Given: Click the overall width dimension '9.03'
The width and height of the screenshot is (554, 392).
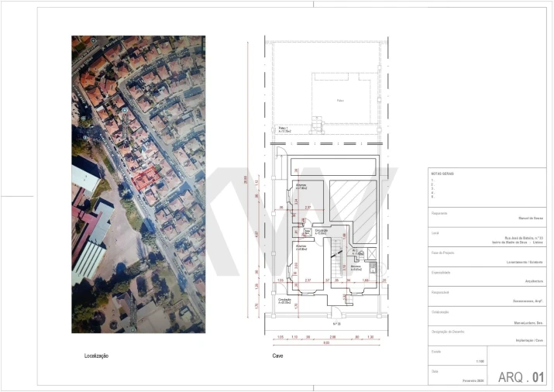Looking at the screenshot, I should click(x=326, y=343).
